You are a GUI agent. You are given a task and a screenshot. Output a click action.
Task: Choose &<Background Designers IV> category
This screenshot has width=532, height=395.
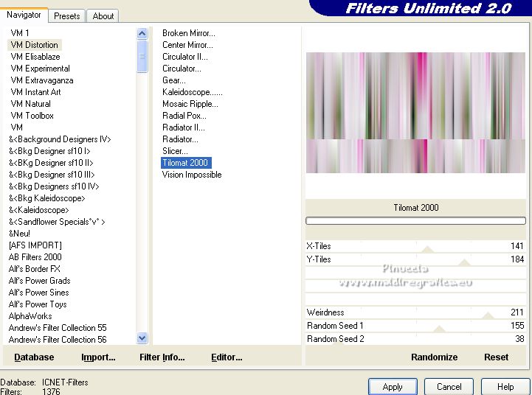point(60,139)
